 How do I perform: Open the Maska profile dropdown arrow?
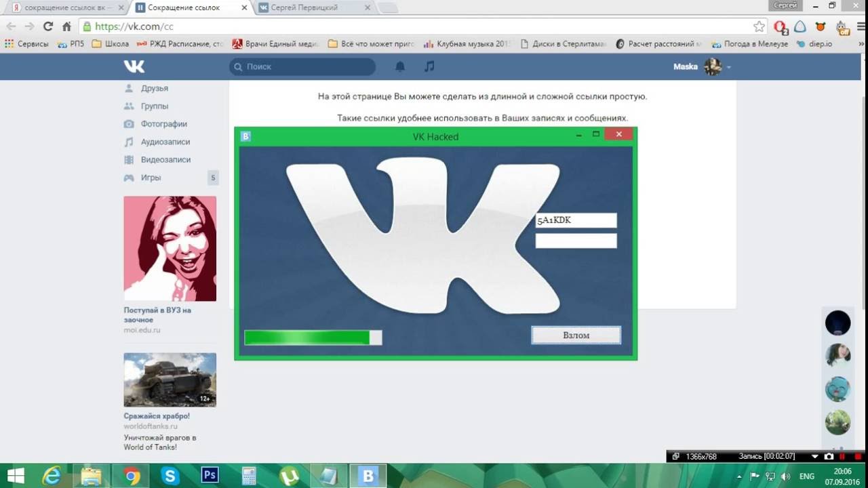click(729, 67)
